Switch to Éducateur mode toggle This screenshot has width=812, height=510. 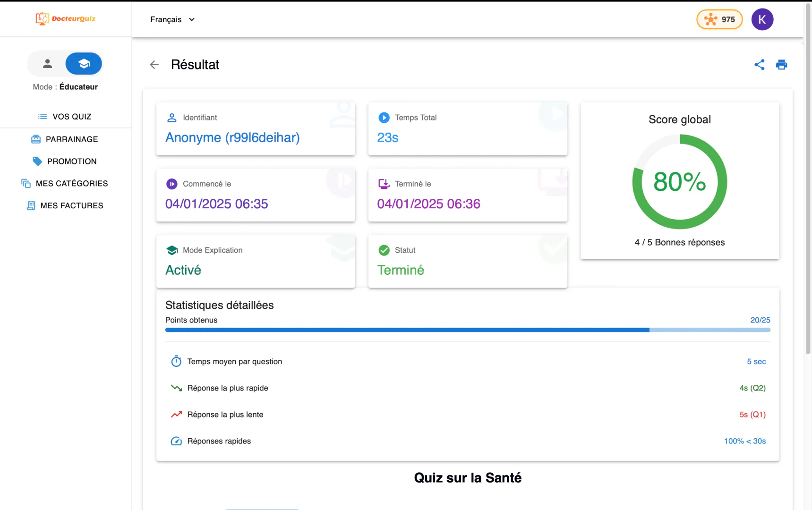click(84, 63)
